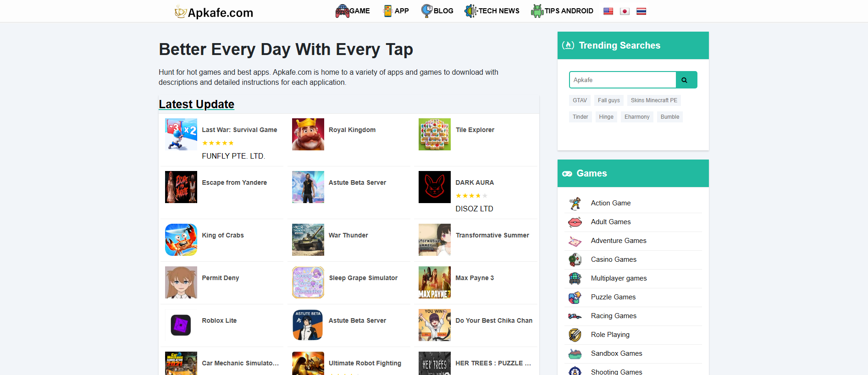Click the Apkafe search input field
Image resolution: width=868 pixels, height=375 pixels.
coord(623,80)
